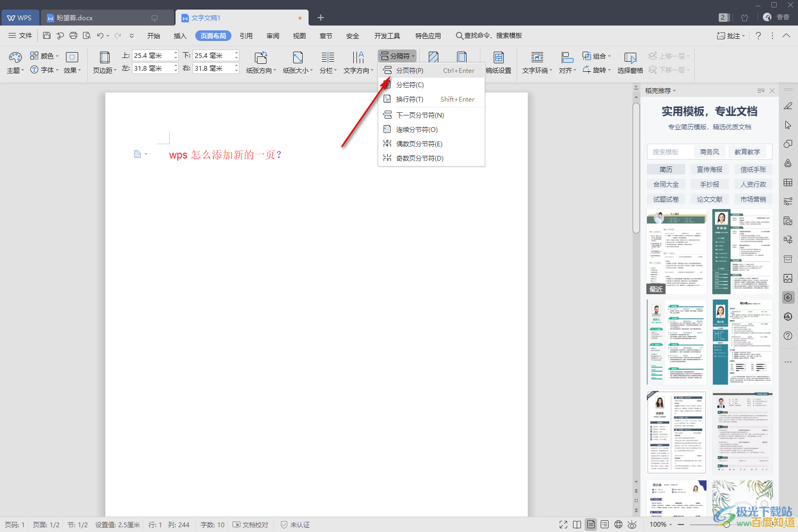Increase the top margin with the stepper arrow
Screen dimensions: 798x532
click(x=176, y=53)
